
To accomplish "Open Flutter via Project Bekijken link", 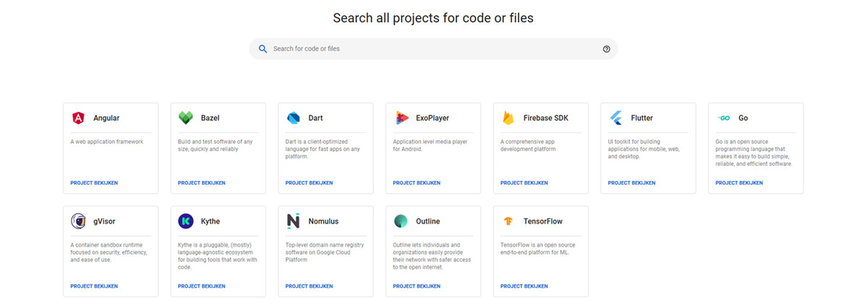I will (631, 183).
